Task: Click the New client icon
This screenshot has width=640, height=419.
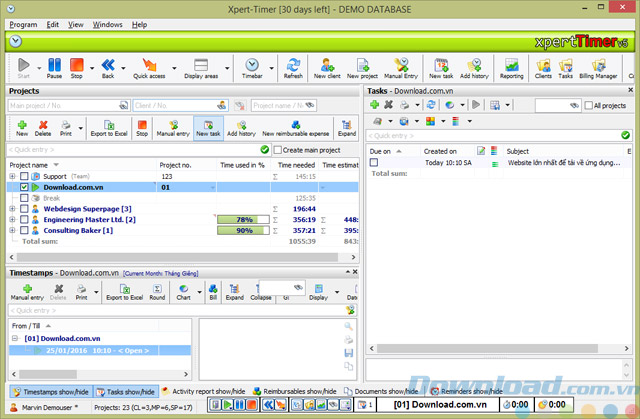Action: click(327, 67)
